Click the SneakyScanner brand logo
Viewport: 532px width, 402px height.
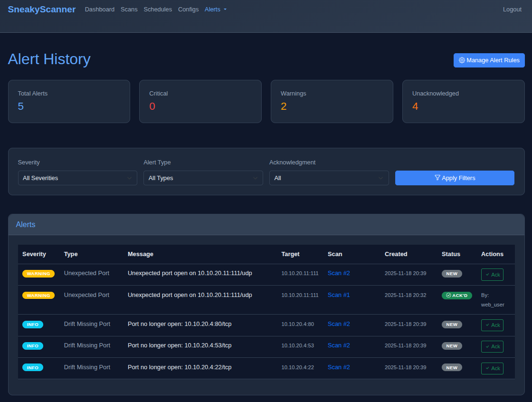(x=41, y=9)
